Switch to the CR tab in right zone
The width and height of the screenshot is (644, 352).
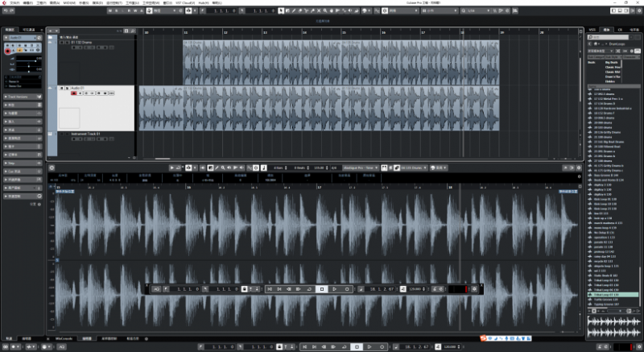click(620, 30)
